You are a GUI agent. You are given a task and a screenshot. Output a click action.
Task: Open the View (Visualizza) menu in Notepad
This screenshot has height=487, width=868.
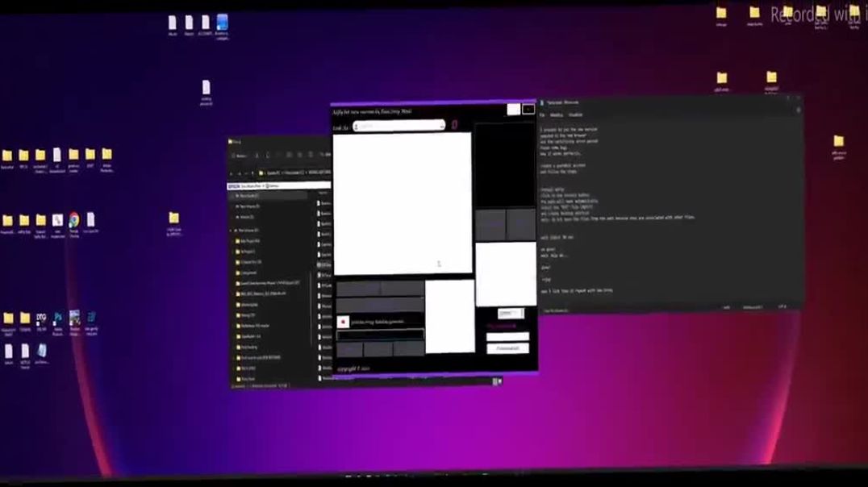click(576, 115)
